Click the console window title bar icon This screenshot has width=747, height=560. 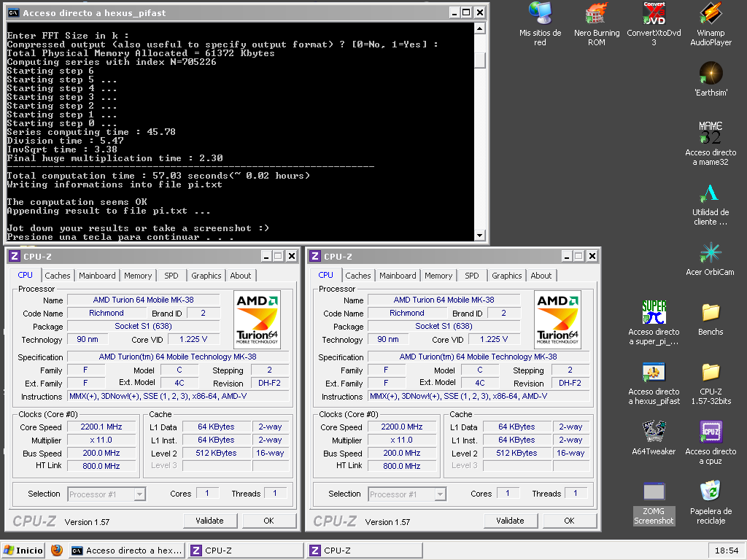pos(13,13)
